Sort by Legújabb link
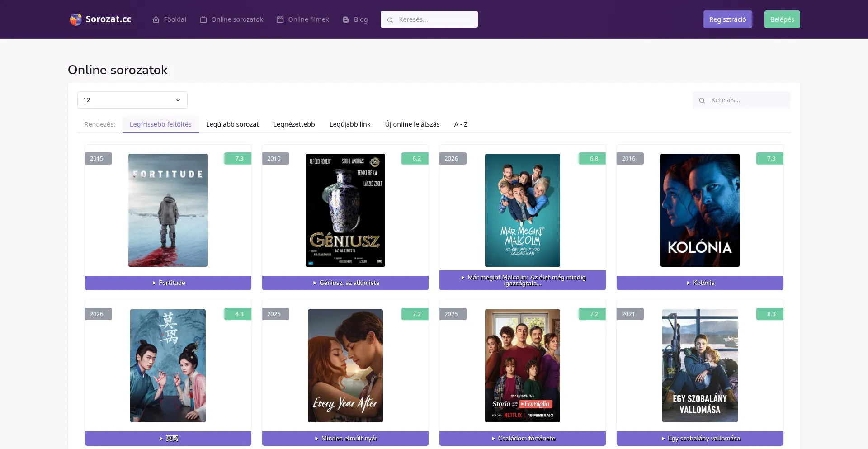The width and height of the screenshot is (868, 449). click(x=350, y=124)
